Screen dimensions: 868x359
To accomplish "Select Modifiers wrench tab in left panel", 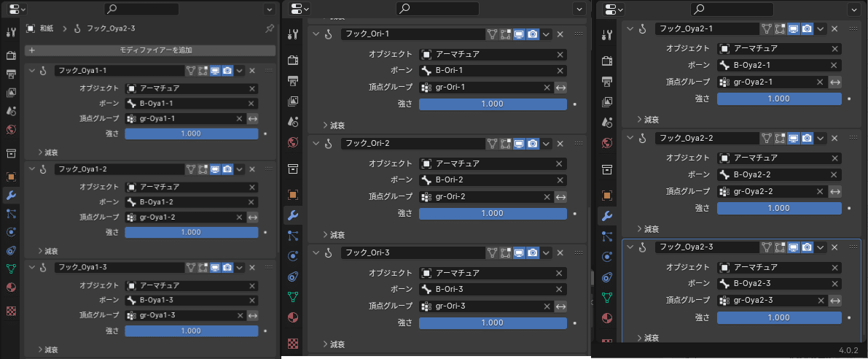I will pyautogui.click(x=11, y=195).
